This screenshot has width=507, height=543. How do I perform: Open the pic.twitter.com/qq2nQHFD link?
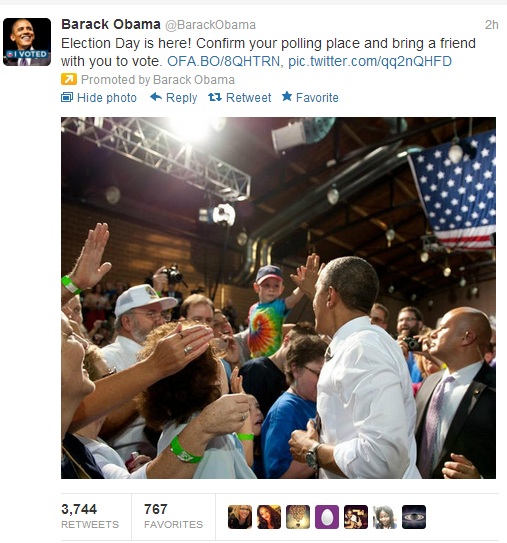click(370, 61)
